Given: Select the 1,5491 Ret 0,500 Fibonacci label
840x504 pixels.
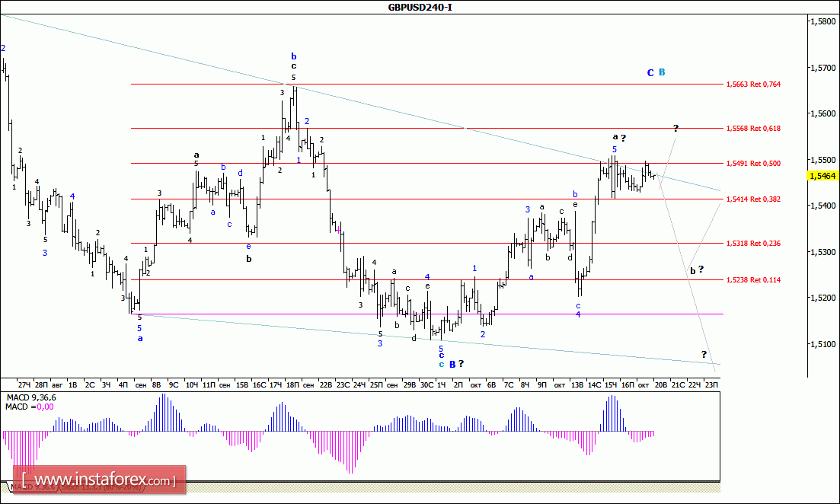Looking at the screenshot, I should point(753,164).
